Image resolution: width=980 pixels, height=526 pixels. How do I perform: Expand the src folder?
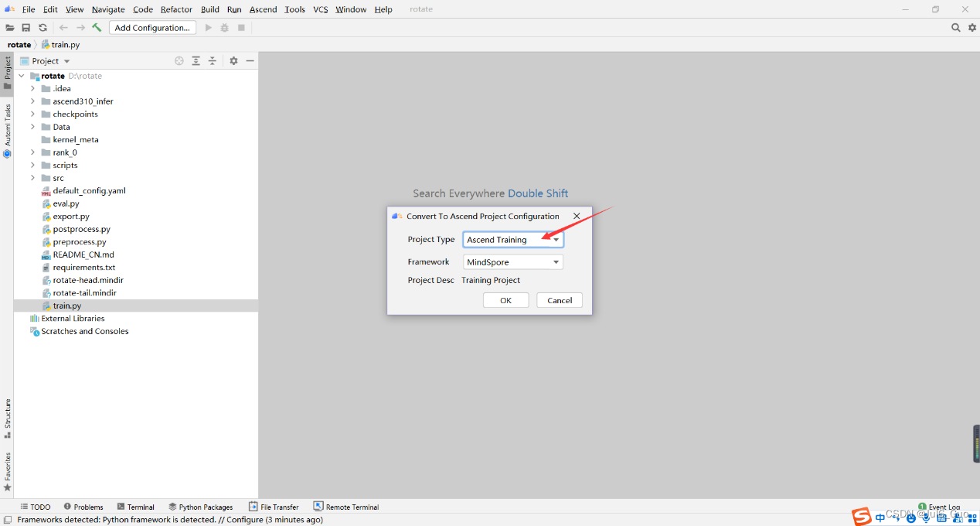32,178
